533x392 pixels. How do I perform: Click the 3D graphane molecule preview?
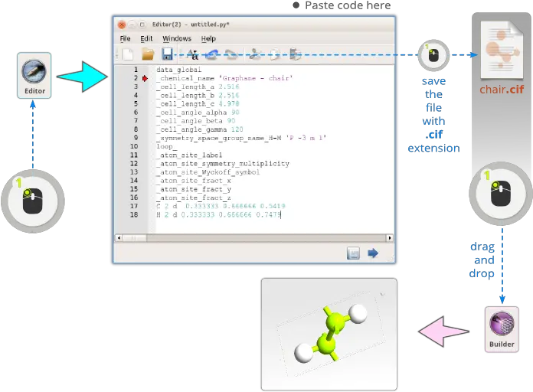329,335
